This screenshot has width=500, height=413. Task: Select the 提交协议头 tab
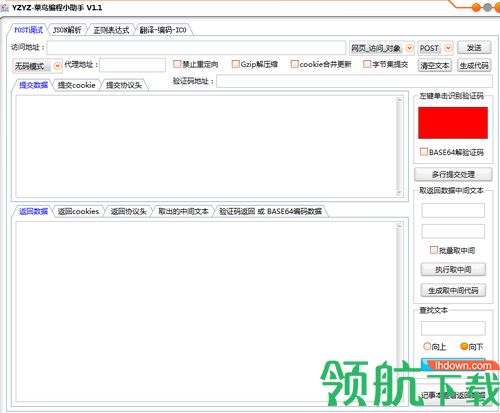click(124, 85)
